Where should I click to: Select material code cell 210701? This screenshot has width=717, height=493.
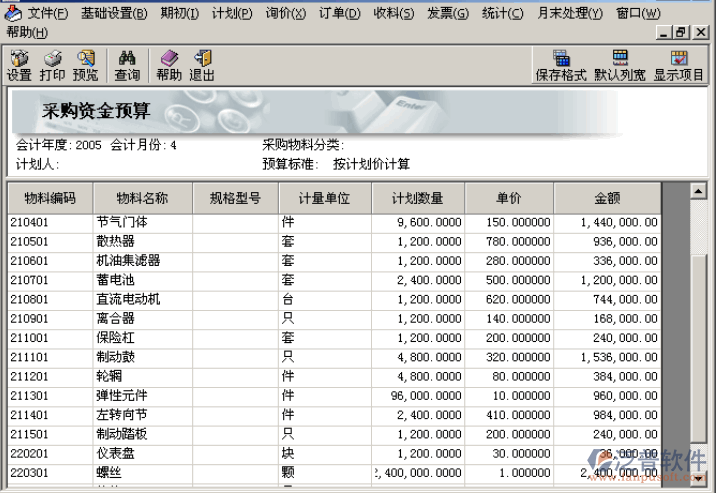click(50, 280)
